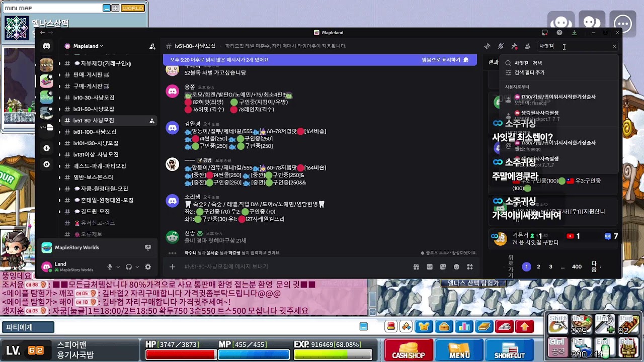Image resolution: width=644 pixels, height=362 pixels.
Task: Click the add a server plus icon
Action: point(46,148)
